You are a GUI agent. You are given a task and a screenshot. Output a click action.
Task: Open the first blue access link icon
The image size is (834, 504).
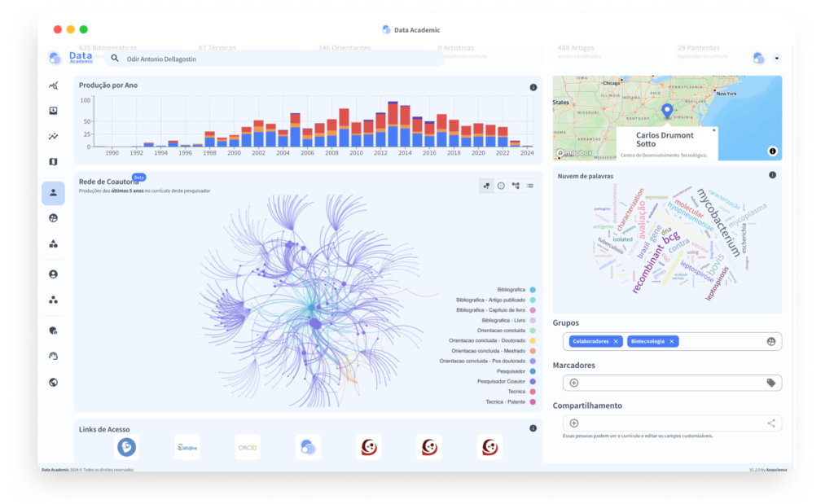pyautogui.click(x=126, y=447)
